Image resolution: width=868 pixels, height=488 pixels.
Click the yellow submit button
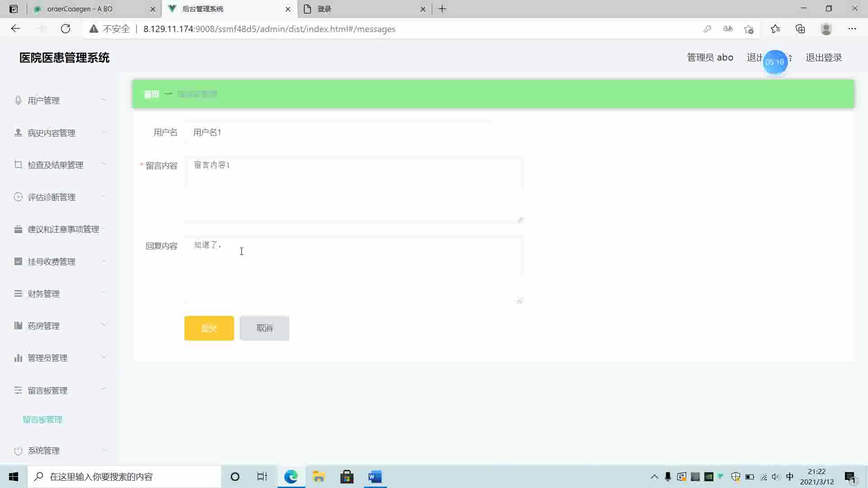[209, 328]
